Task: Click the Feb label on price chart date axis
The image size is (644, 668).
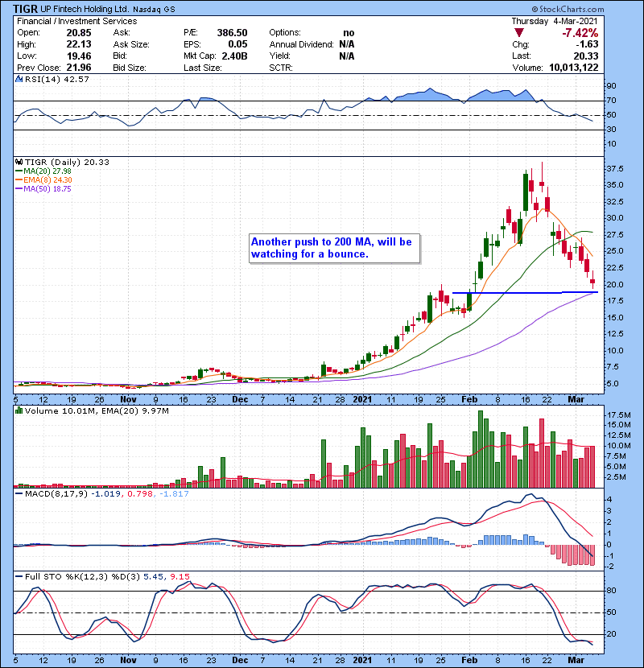Action: 469,400
